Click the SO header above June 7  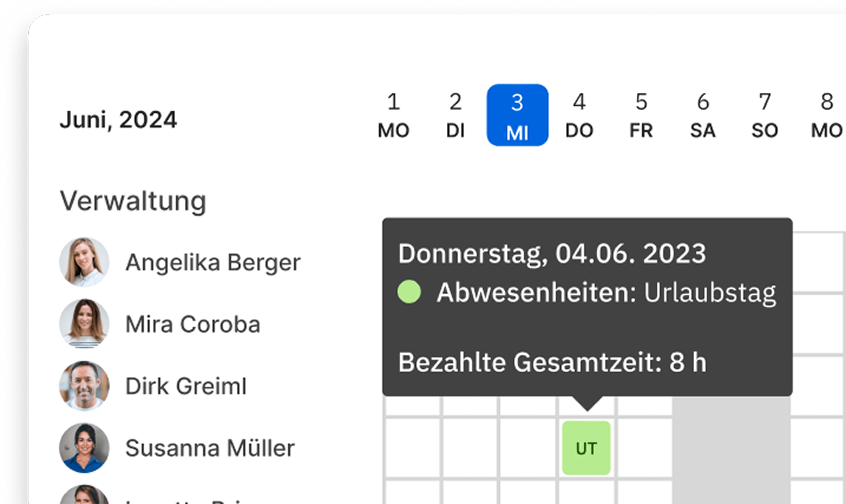(765, 130)
